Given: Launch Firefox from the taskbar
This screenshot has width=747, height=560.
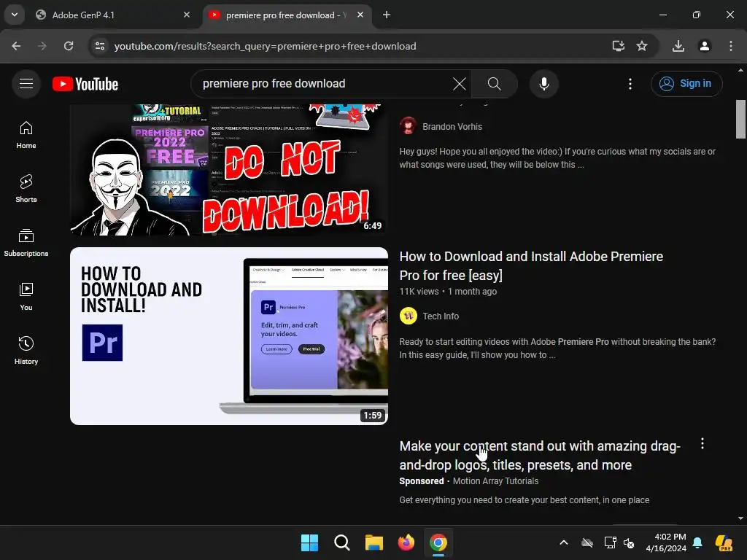Looking at the screenshot, I should coord(406,542).
